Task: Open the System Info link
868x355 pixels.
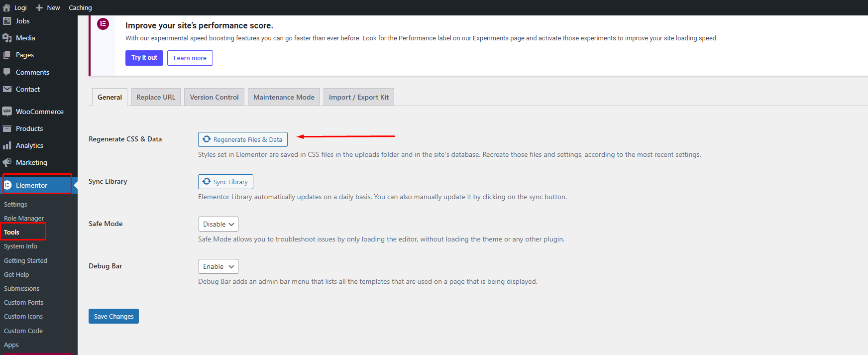Action: [x=20, y=246]
